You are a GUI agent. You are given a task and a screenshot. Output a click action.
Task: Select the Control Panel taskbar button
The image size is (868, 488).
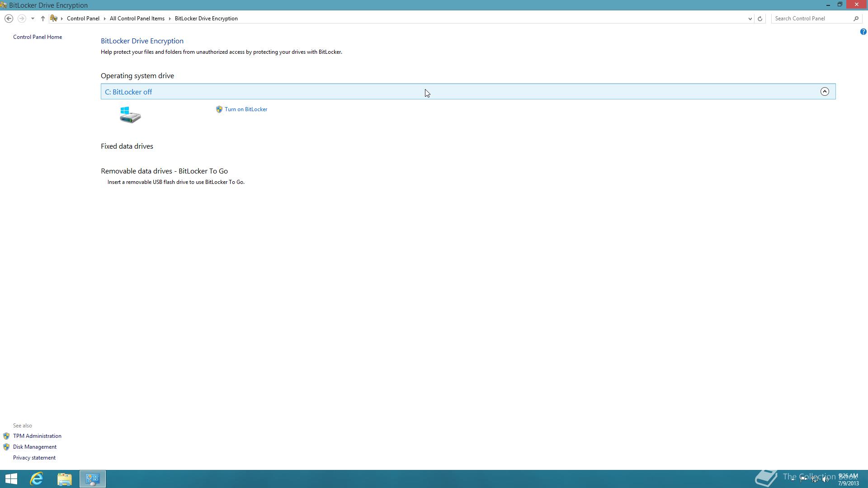coord(93,479)
